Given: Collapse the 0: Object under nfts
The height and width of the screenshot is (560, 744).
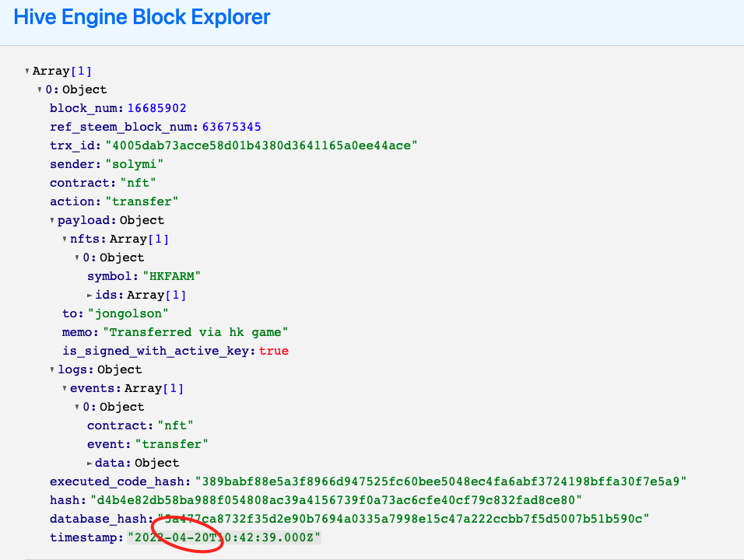Looking at the screenshot, I should [77, 258].
